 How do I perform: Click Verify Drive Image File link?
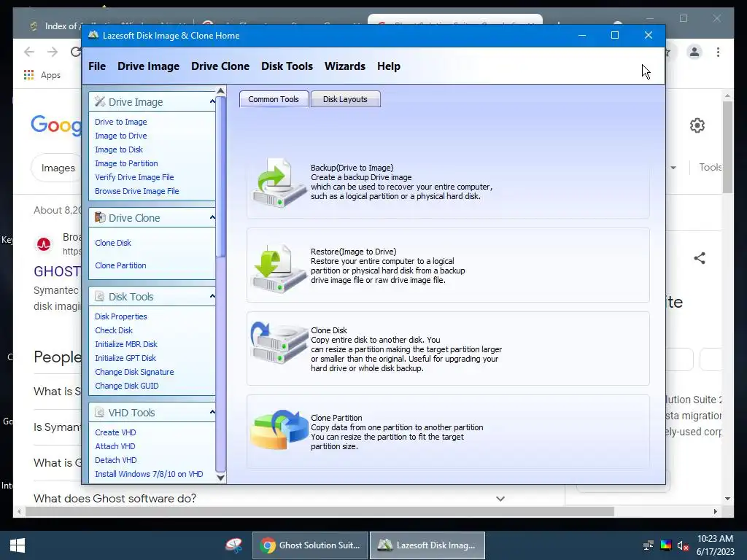[134, 177]
